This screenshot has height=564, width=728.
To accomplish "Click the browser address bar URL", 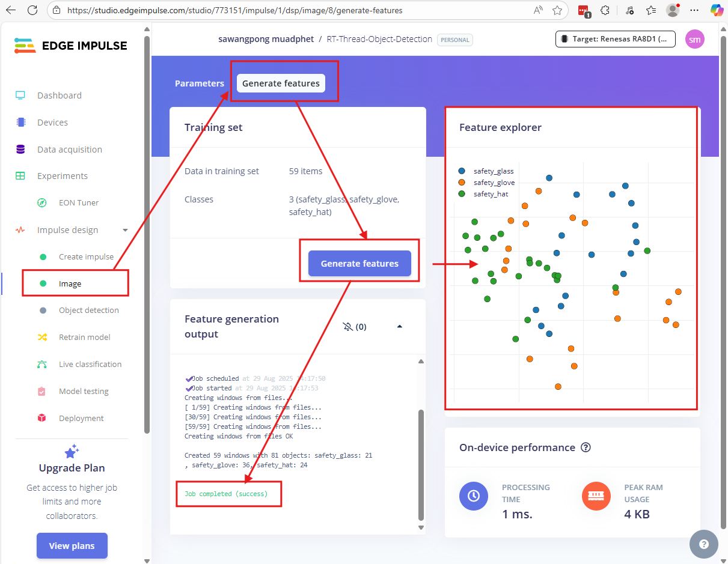I will [234, 10].
